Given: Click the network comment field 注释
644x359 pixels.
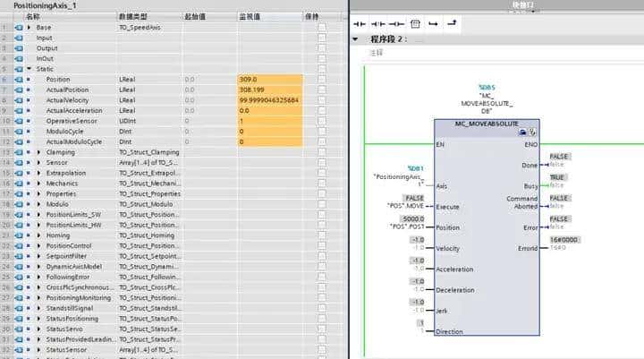Looking at the screenshot, I should (x=377, y=53).
